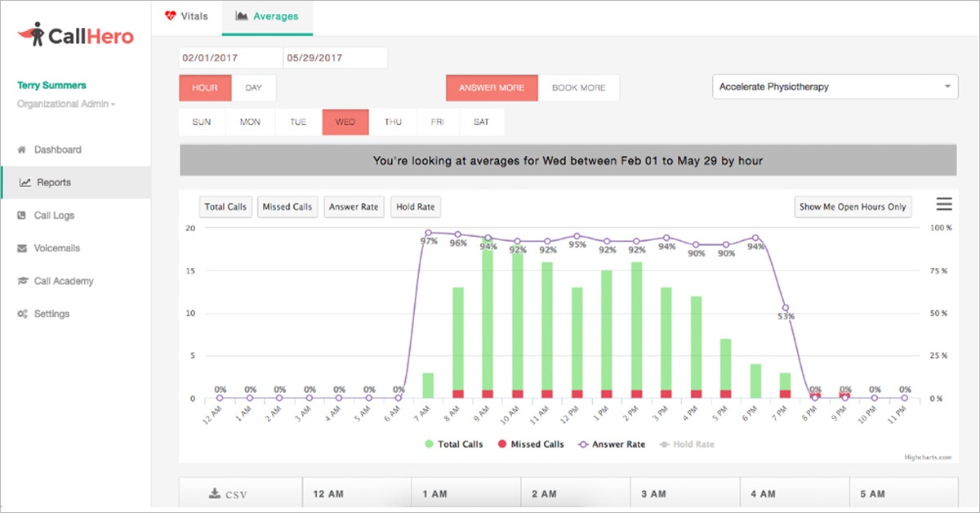Image resolution: width=980 pixels, height=513 pixels.
Task: Select FRI day filter
Action: click(438, 122)
